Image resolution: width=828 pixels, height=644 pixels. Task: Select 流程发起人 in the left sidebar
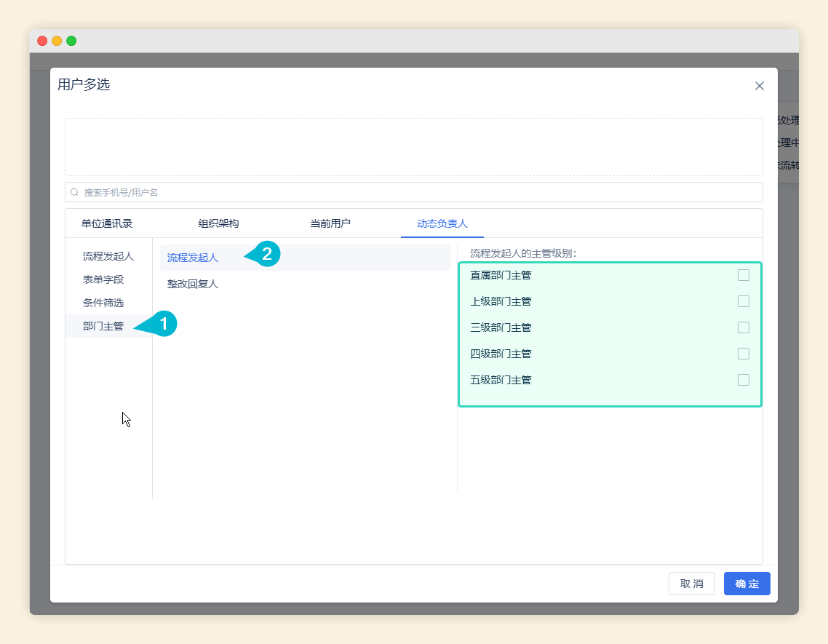(108, 256)
